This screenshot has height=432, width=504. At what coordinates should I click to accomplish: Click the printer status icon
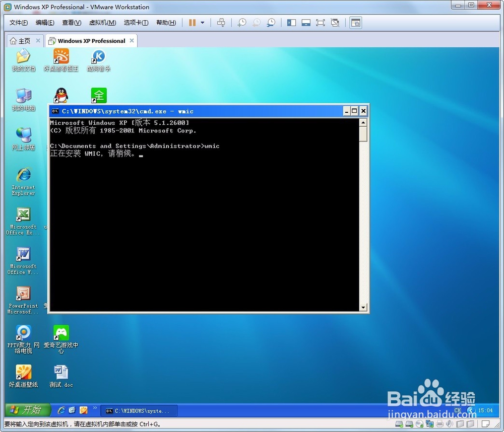point(439,424)
